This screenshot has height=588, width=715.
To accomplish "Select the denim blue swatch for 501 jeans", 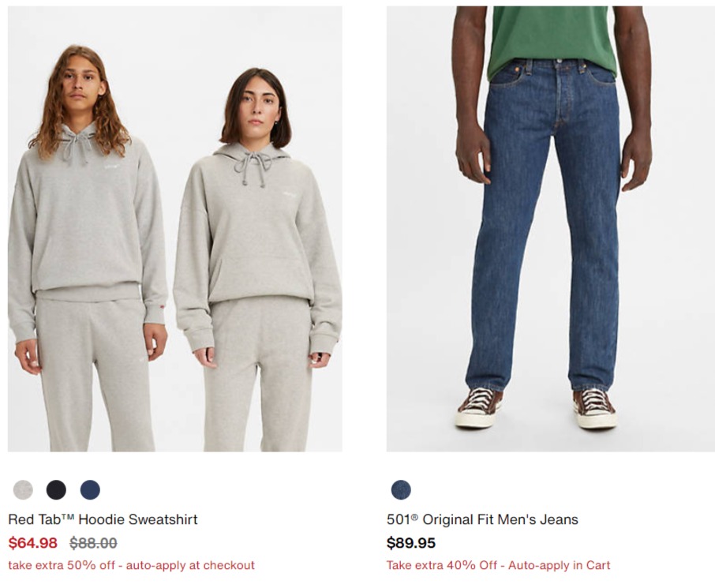I will tap(401, 490).
